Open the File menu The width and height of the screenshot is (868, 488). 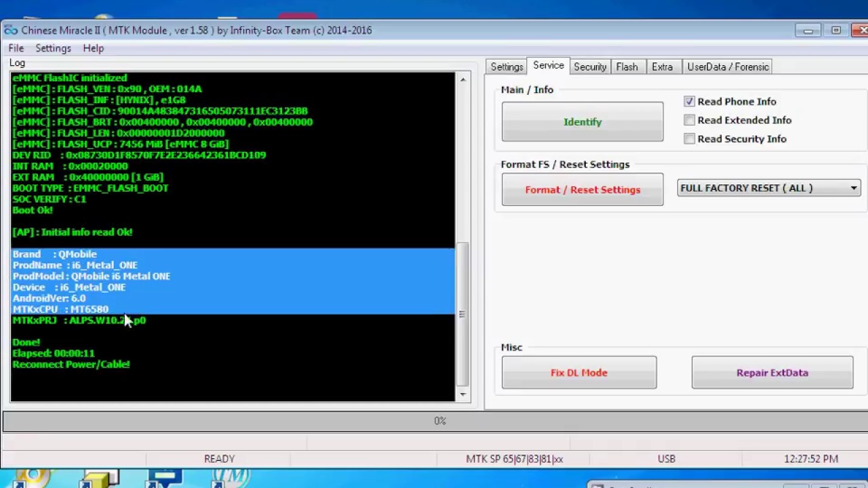click(x=16, y=48)
